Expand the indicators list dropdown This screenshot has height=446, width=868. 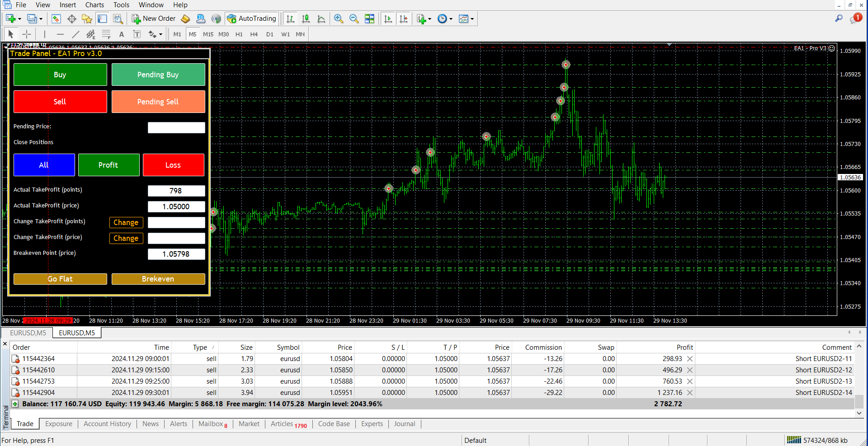429,19
